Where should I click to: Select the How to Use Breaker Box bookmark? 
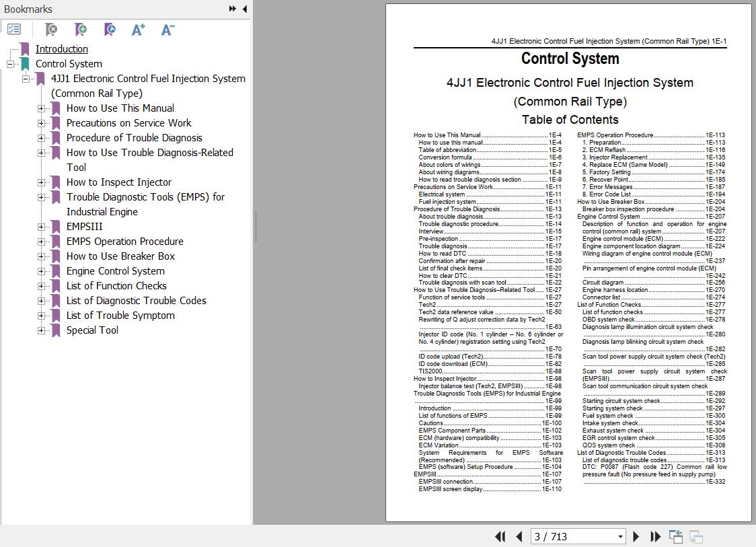click(120, 256)
